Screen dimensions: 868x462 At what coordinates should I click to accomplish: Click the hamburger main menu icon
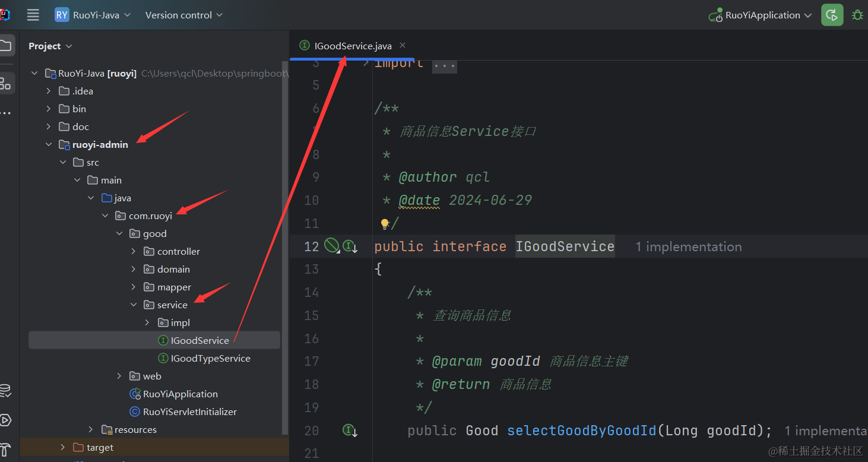(x=33, y=15)
